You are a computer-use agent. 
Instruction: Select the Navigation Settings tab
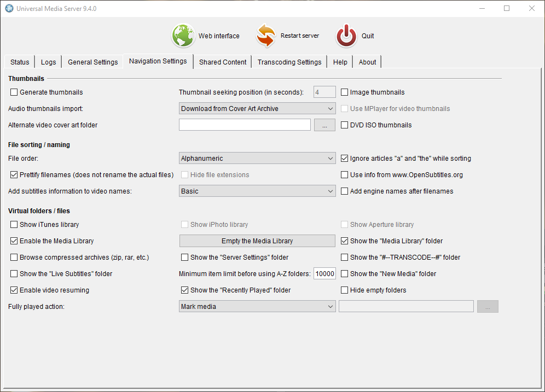point(158,61)
